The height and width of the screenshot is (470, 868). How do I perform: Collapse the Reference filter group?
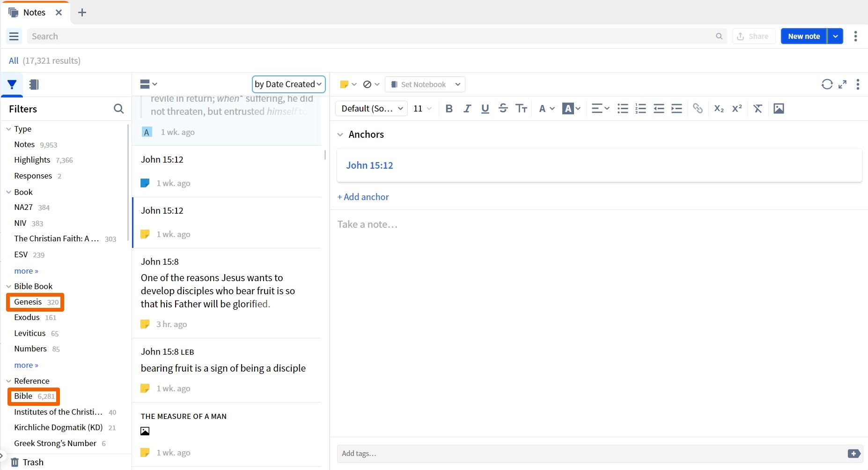point(8,381)
